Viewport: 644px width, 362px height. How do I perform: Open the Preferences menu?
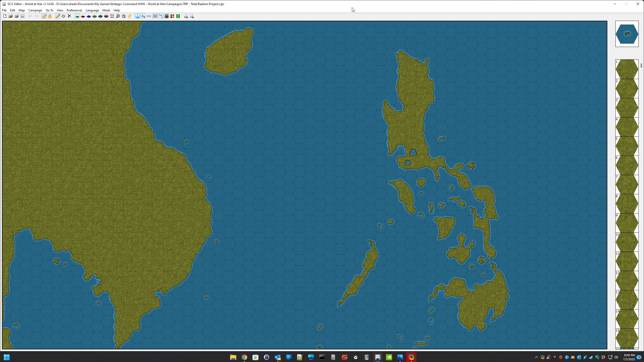tap(74, 10)
